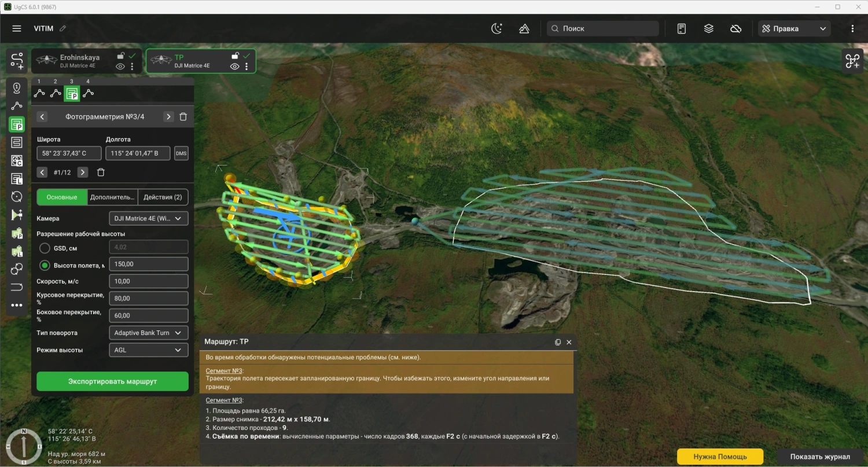868x467 pixels.
Task: Open the Правка mode dropdown
Action: (794, 28)
